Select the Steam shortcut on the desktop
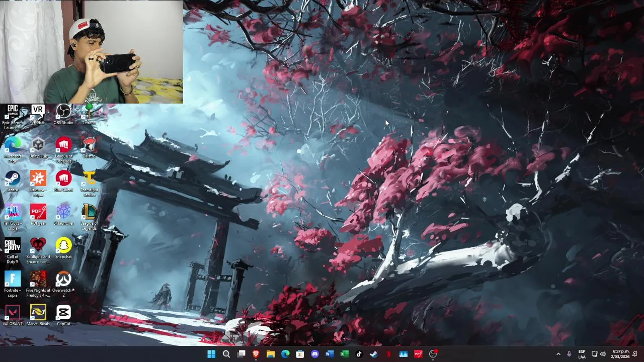 point(12,182)
